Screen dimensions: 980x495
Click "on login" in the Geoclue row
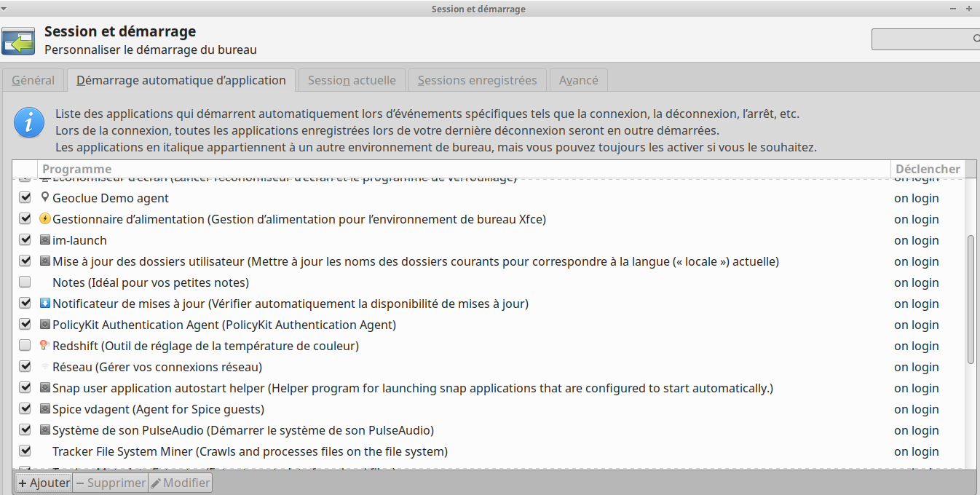[917, 198]
